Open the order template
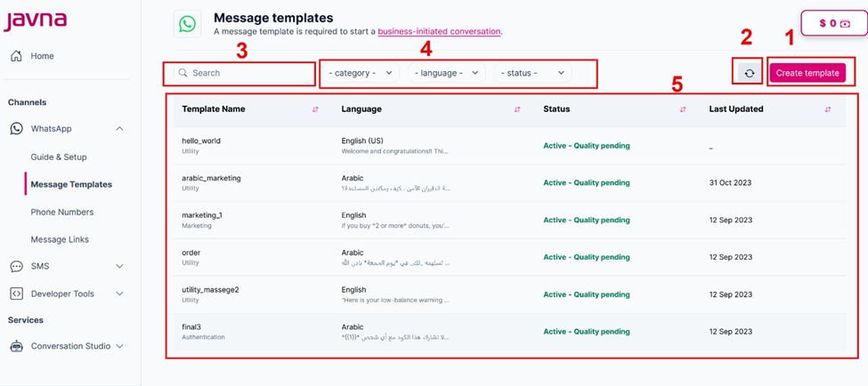This screenshot has width=868, height=386. click(191, 253)
